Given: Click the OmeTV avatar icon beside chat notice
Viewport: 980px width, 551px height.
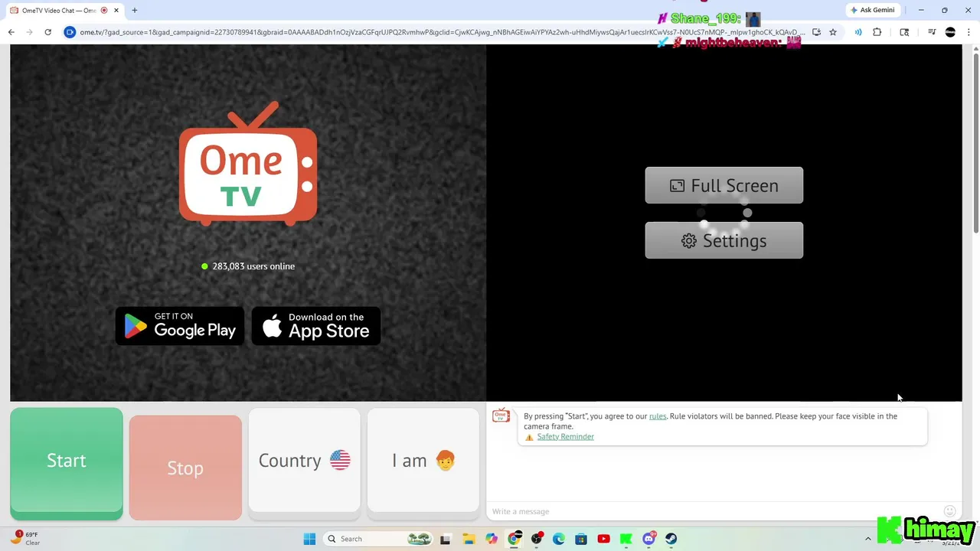Looking at the screenshot, I should point(501,416).
